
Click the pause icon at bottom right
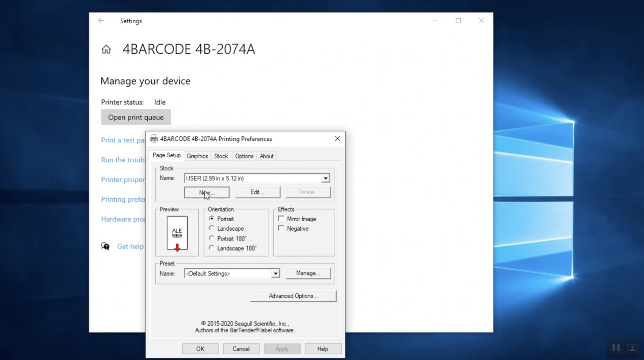(x=616, y=347)
